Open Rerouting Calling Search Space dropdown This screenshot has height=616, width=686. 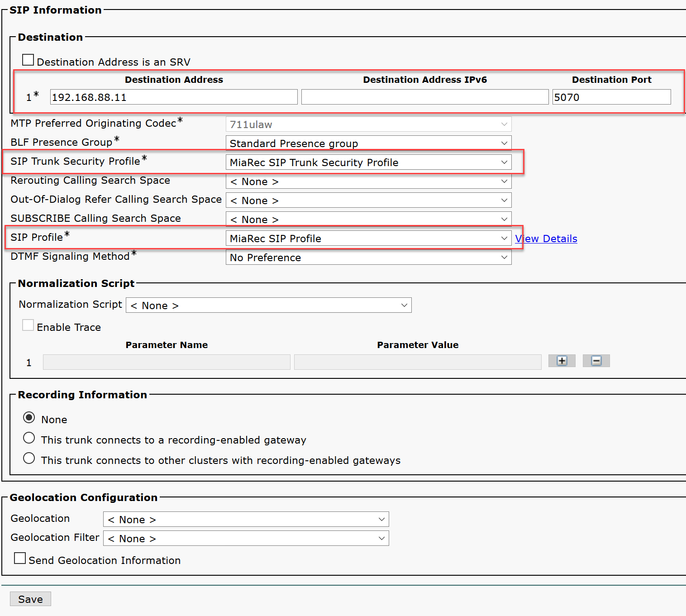point(368,181)
